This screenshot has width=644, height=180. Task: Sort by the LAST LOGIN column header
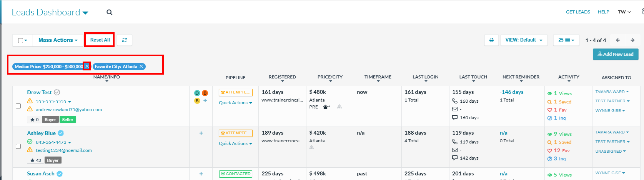click(x=425, y=78)
